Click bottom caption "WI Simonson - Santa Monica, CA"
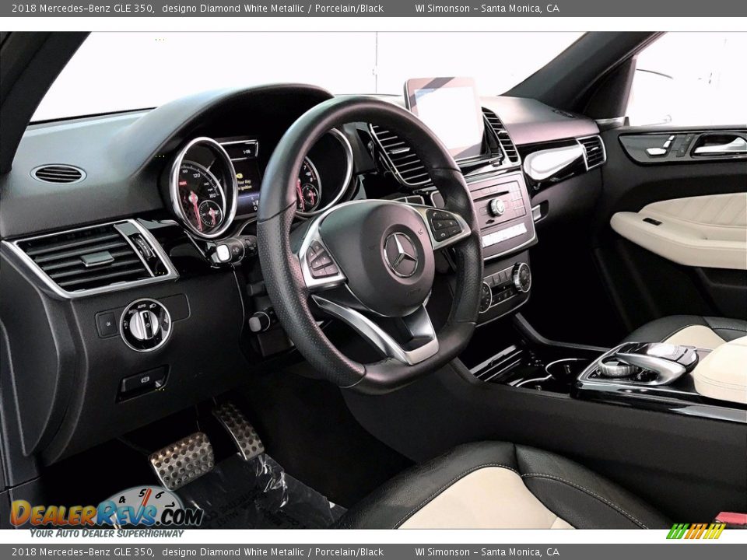The height and width of the screenshot is (560, 747). (487, 552)
